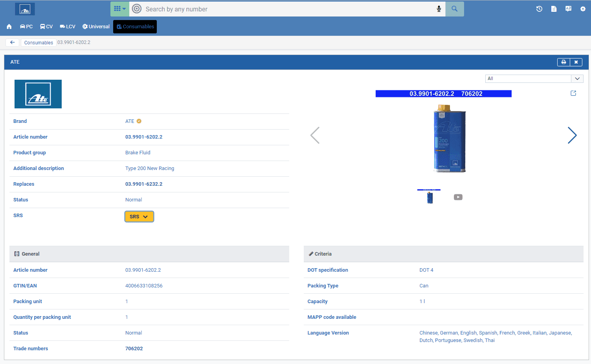Go to the home icon

point(9,27)
